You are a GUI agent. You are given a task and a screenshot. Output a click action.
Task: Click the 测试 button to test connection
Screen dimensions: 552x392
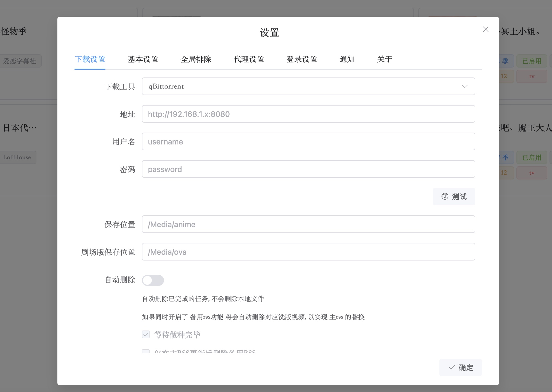click(454, 197)
